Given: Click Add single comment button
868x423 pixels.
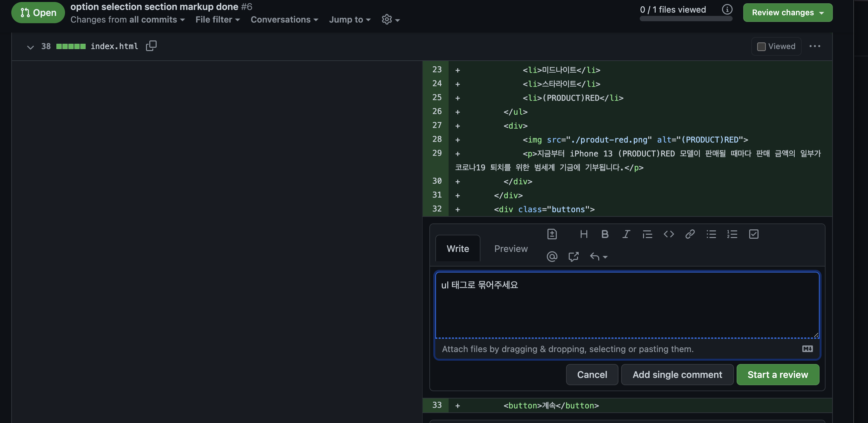Looking at the screenshot, I should coord(677,375).
